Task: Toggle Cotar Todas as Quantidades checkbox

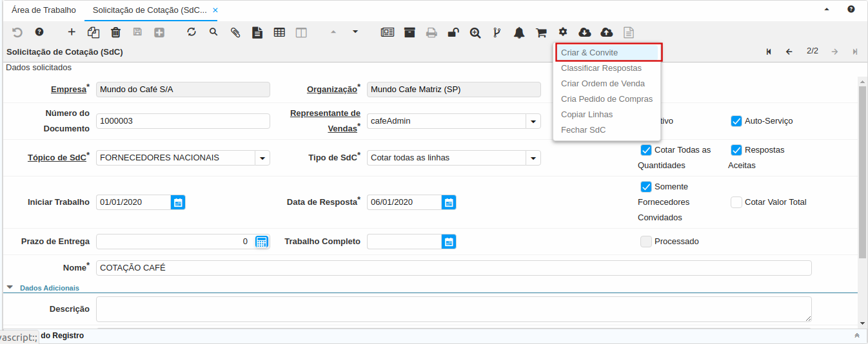Action: point(646,150)
